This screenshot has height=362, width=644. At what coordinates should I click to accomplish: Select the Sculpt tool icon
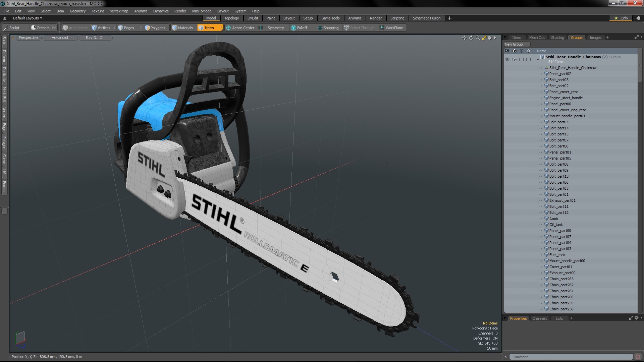tap(5, 28)
